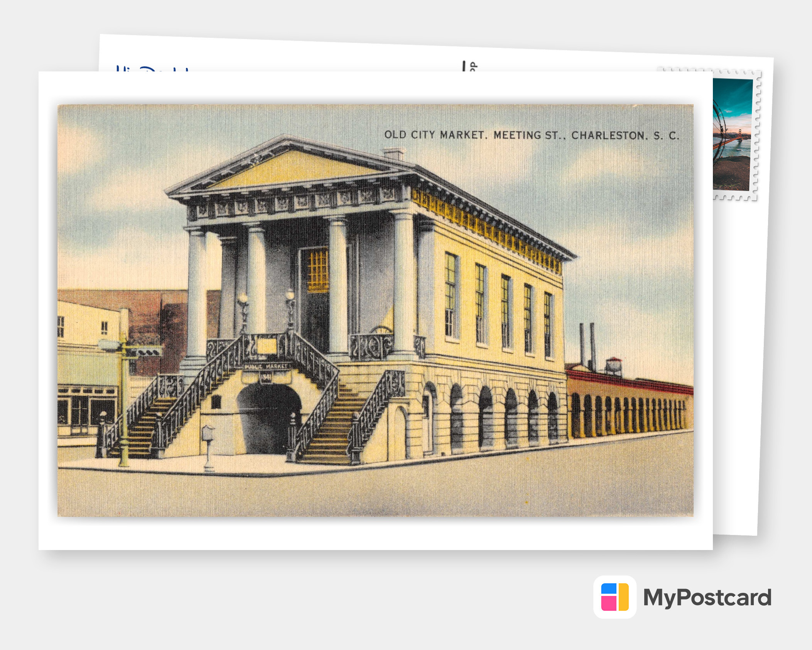Click the MyPostcard colorful logo icon

[x=615, y=597]
